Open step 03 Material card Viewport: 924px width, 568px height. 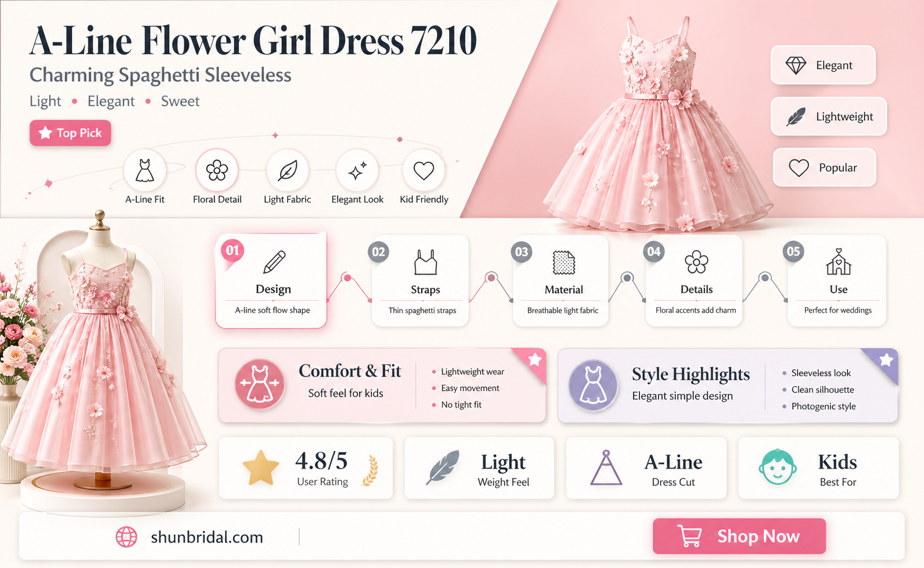[x=561, y=281]
